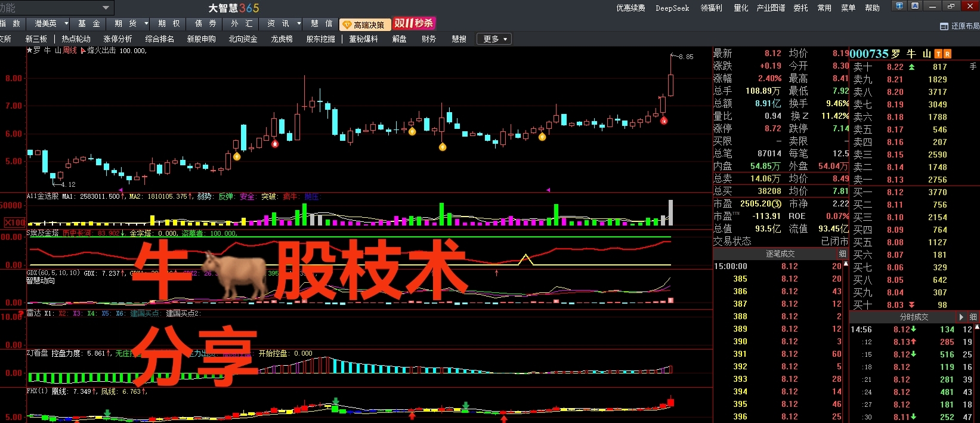Click the red down-arrow beside 买十 price
The image size is (980, 423).
[x=911, y=305]
